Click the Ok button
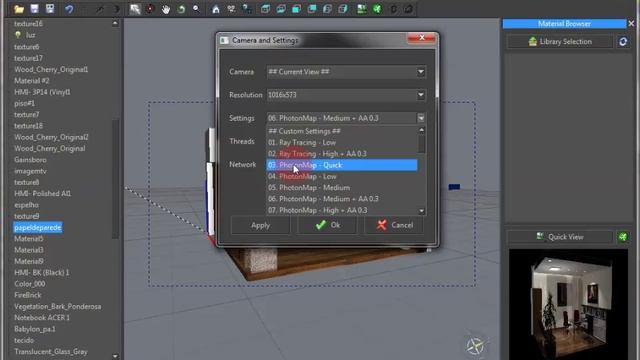Screen dimensions: 640x360 tap(327, 225)
